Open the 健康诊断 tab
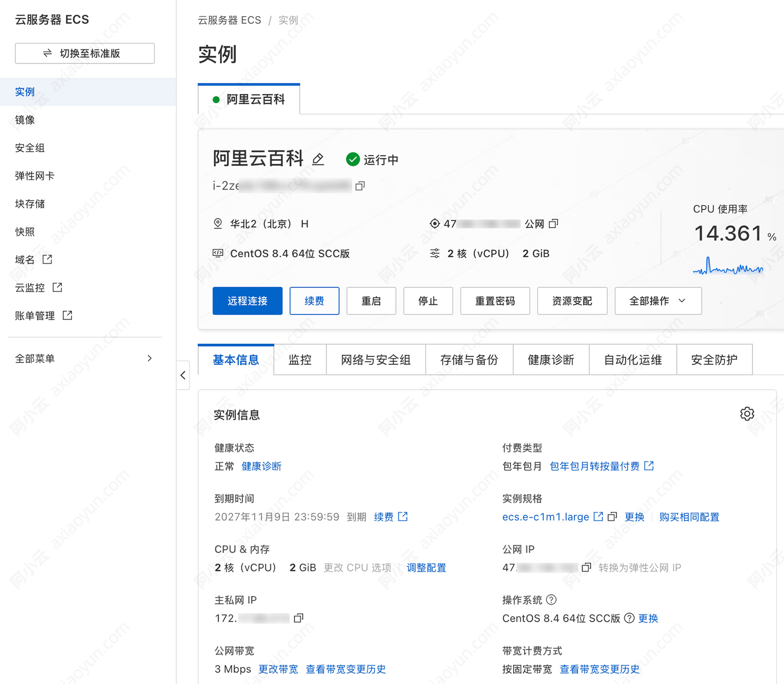Image resolution: width=784 pixels, height=684 pixels. pos(551,360)
